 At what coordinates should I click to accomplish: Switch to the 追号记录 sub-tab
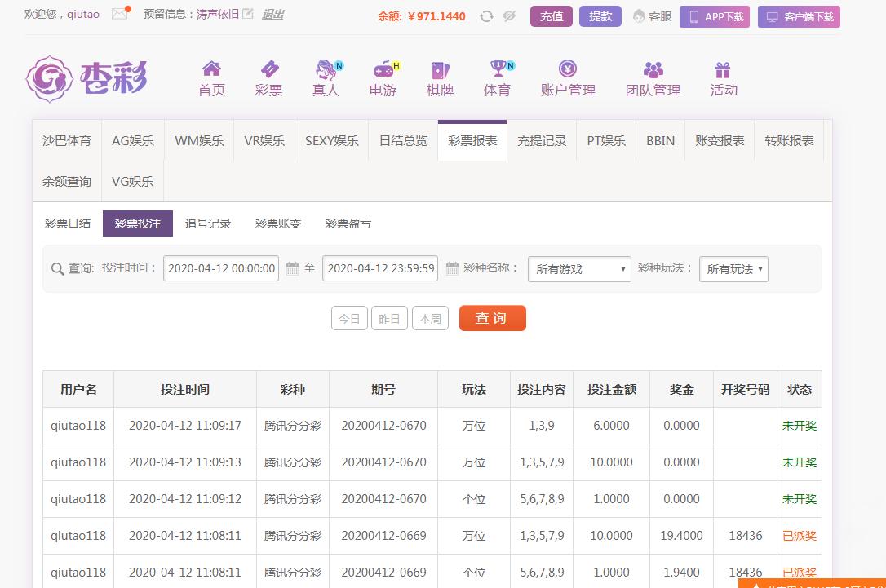(208, 223)
